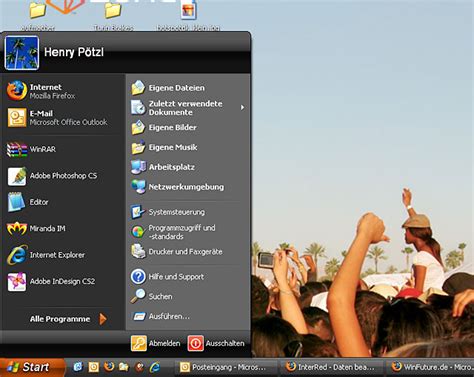Click the Ausschalten text button
474x377 pixels.
click(x=225, y=343)
